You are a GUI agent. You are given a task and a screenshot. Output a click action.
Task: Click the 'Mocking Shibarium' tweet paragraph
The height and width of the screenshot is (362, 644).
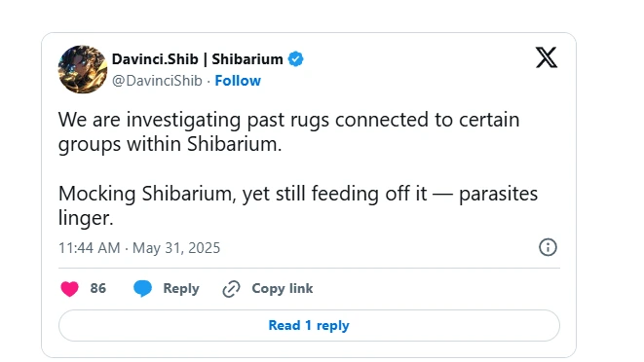click(298, 205)
